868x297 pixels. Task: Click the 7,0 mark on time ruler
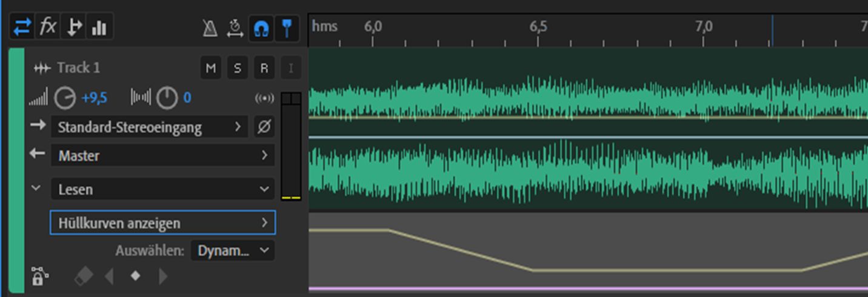click(x=703, y=27)
